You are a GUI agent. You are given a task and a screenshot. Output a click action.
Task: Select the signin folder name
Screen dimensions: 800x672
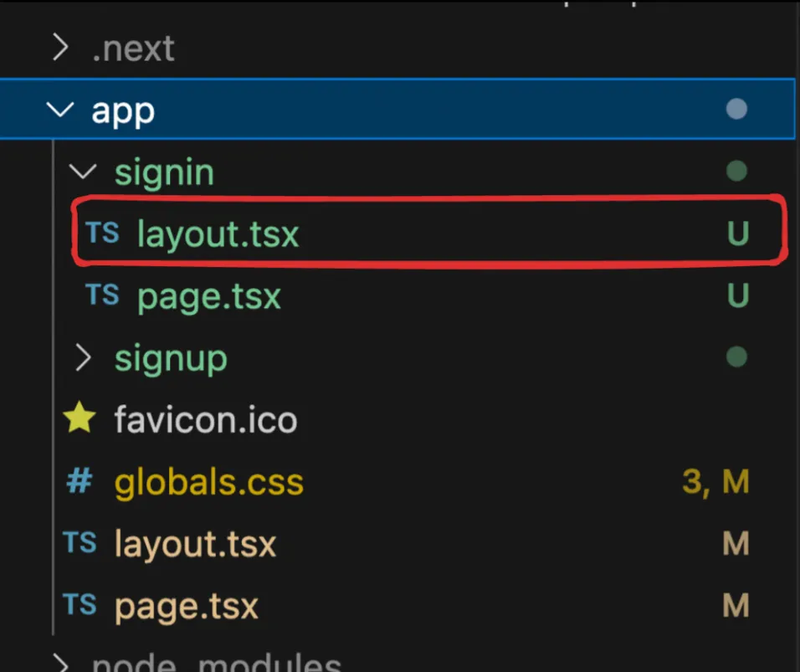[164, 172]
